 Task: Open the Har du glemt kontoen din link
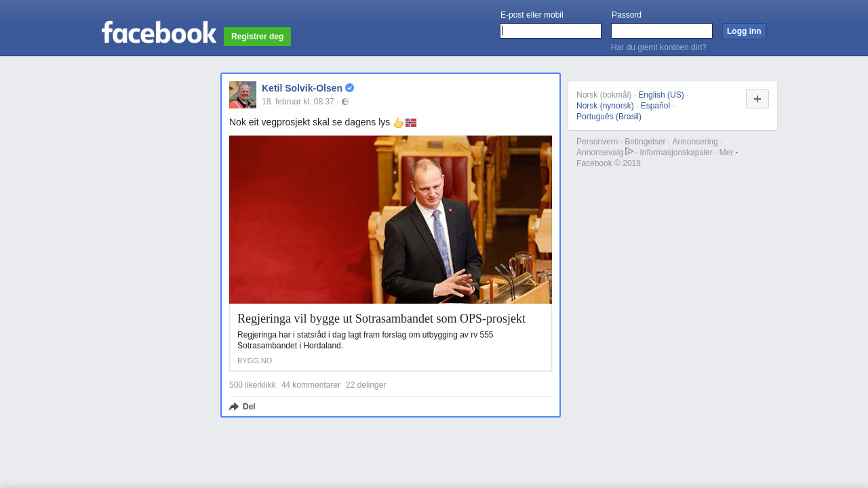[x=658, y=47]
